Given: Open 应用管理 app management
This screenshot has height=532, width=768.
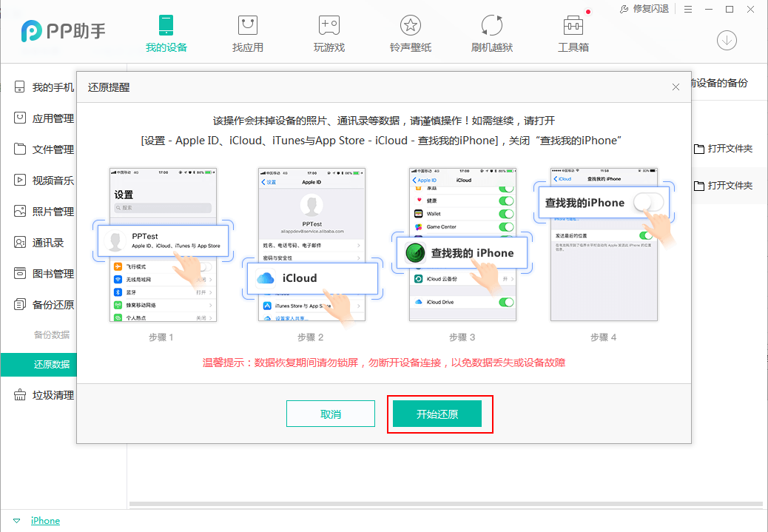Looking at the screenshot, I should 44,118.
